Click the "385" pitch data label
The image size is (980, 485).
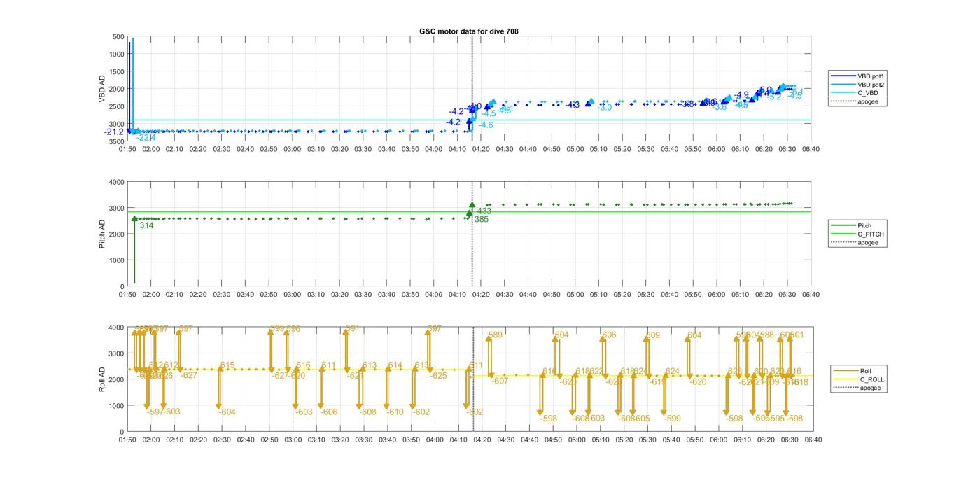pyautogui.click(x=482, y=219)
